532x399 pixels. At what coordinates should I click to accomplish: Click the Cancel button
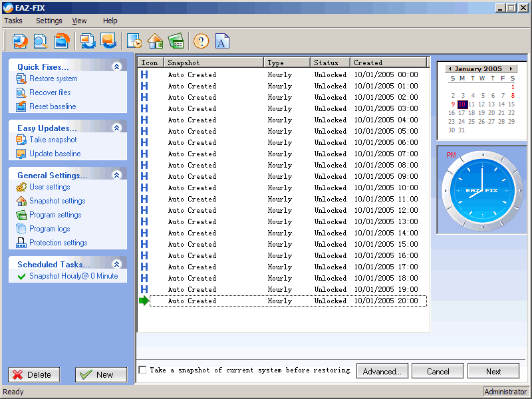pos(438,371)
